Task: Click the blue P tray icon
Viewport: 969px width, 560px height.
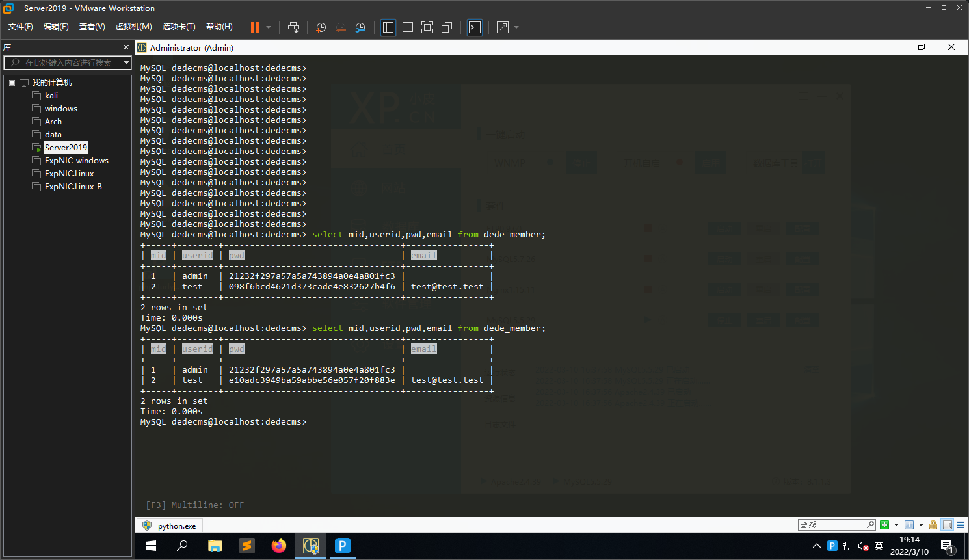Action: click(x=832, y=546)
